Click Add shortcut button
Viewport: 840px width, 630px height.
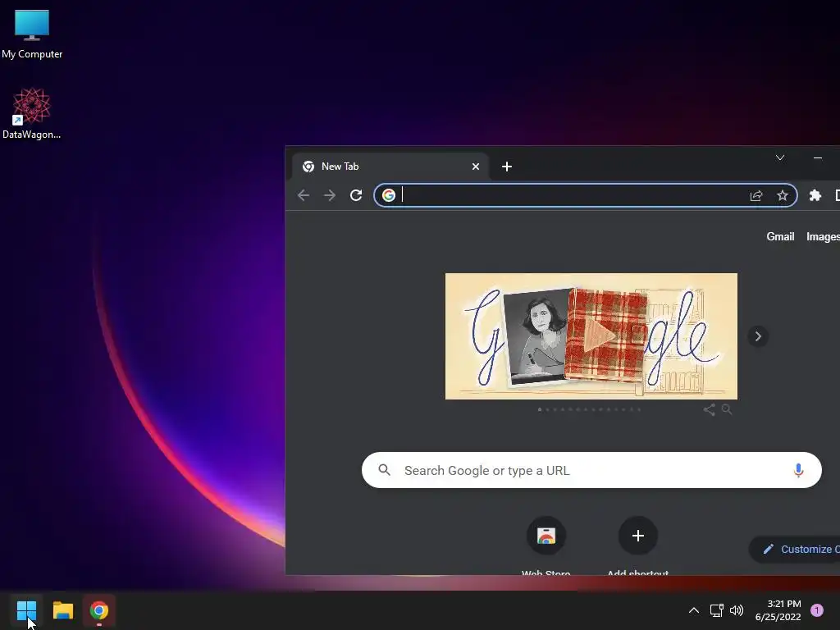(x=637, y=546)
